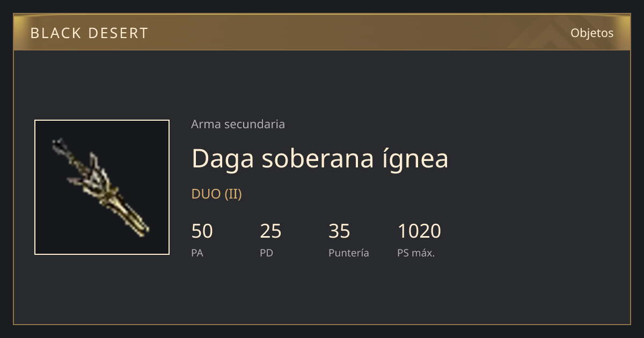644x338 pixels.
Task: Click the Puntería label
Action: [349, 253]
